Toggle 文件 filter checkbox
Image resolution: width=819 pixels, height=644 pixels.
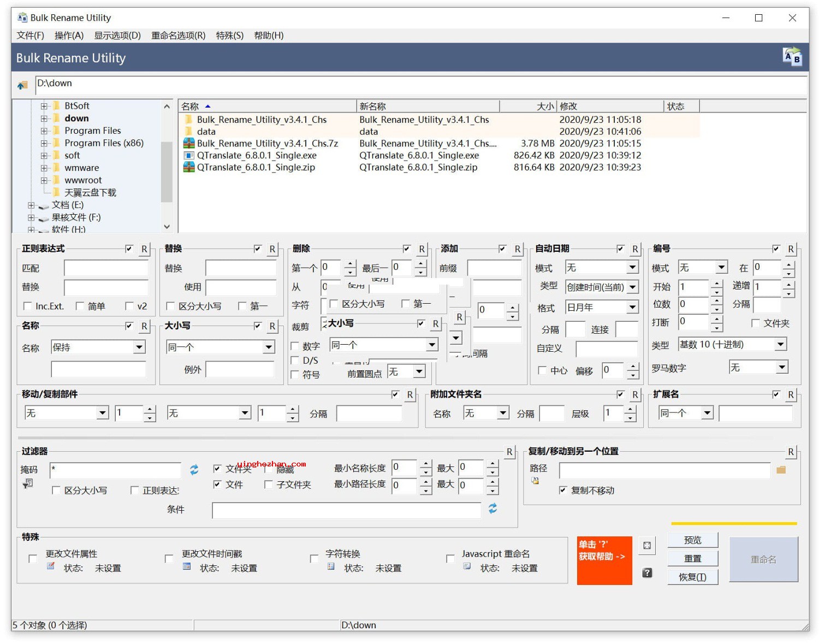217,484
